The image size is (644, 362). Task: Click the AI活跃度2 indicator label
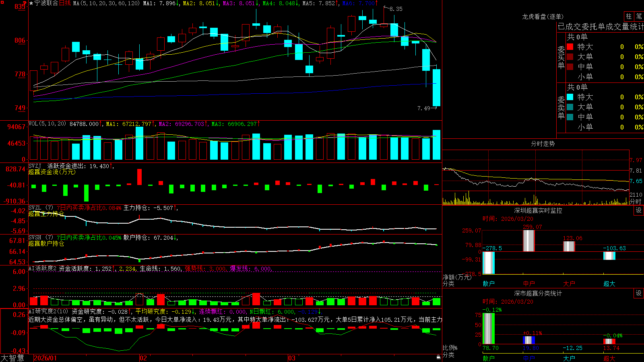pyautogui.click(x=43, y=269)
